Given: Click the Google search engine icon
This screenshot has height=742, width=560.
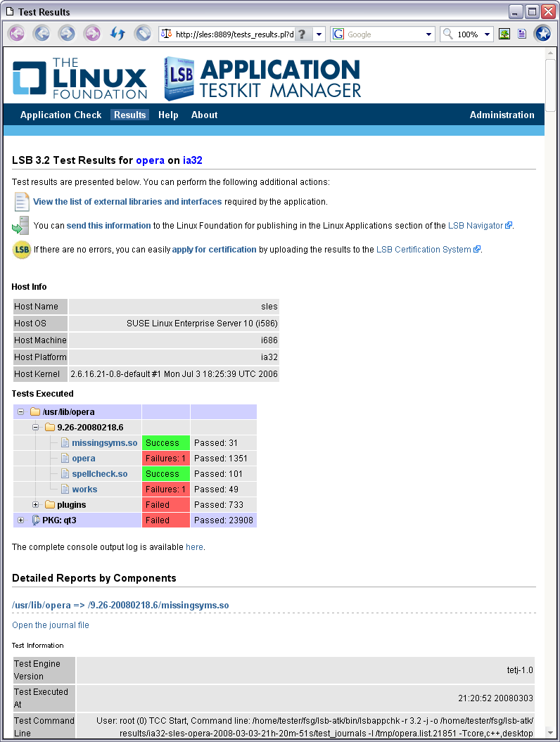Looking at the screenshot, I should click(x=338, y=34).
